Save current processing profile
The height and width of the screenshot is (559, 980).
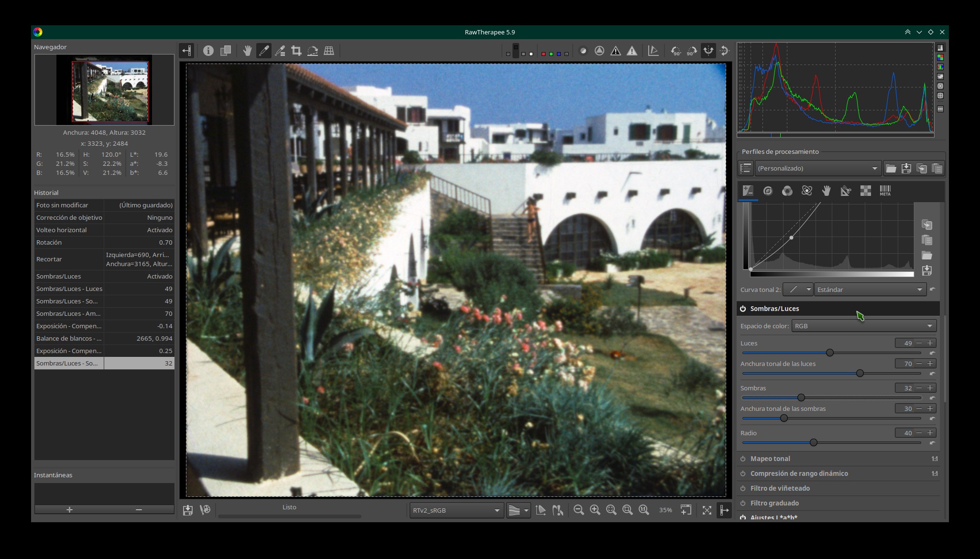906,168
